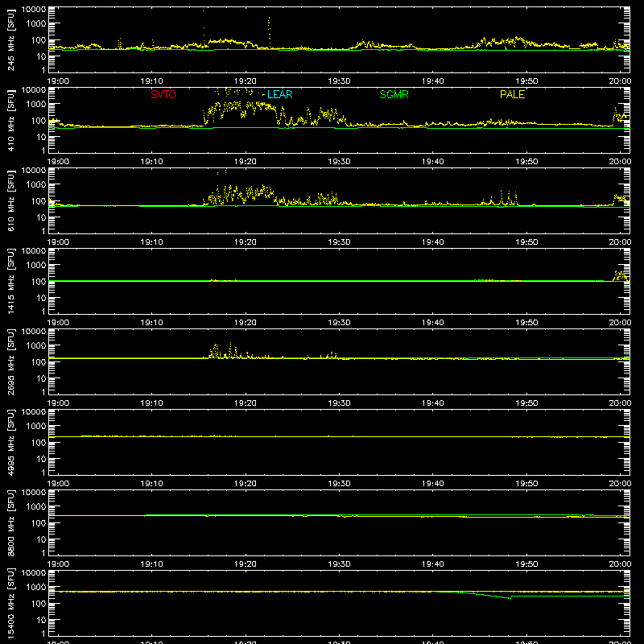Click the yellow PALE station label

[512, 94]
